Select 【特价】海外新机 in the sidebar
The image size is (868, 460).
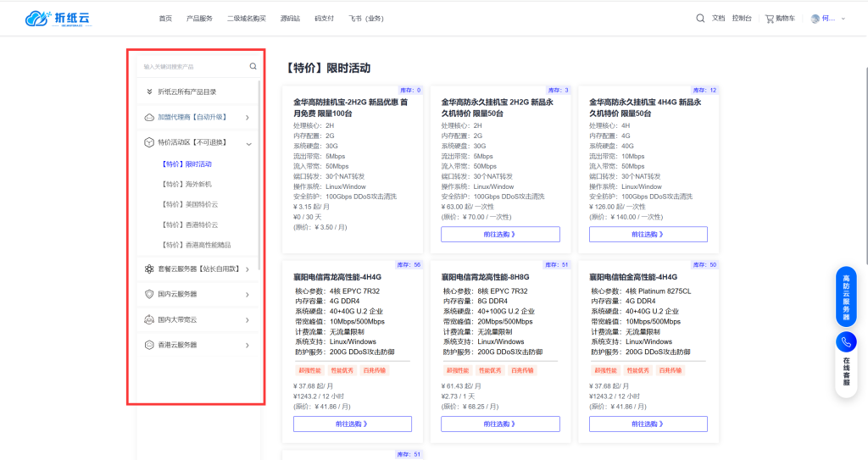[x=187, y=185]
